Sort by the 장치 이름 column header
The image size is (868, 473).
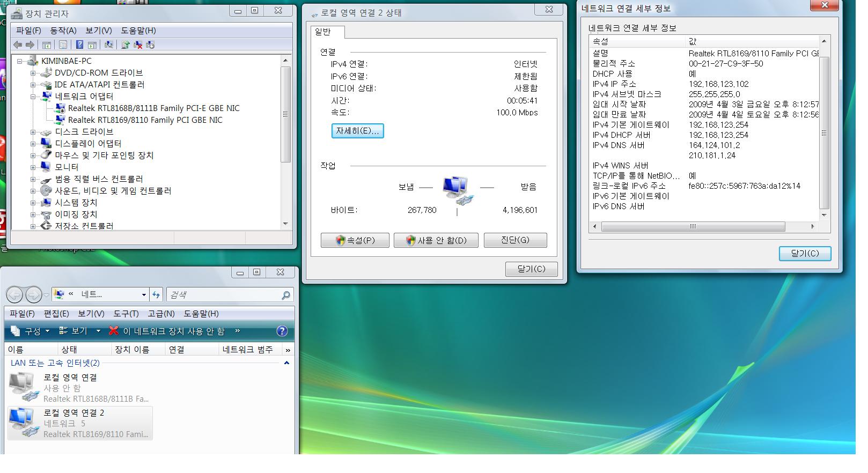139,350
